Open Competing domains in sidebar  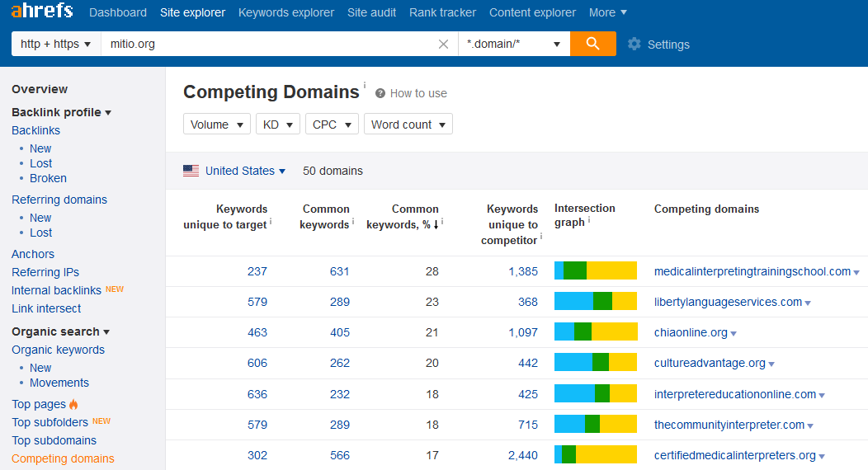click(63, 459)
